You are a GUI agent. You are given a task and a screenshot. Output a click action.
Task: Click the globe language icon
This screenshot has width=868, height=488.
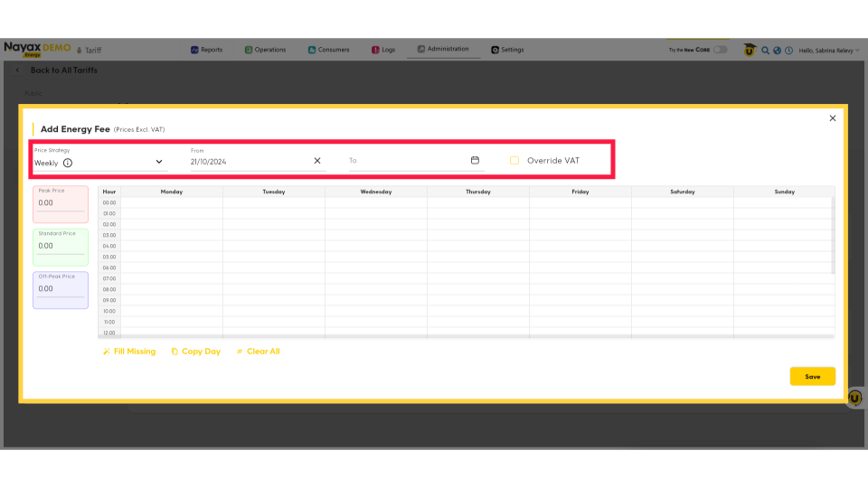click(x=777, y=51)
